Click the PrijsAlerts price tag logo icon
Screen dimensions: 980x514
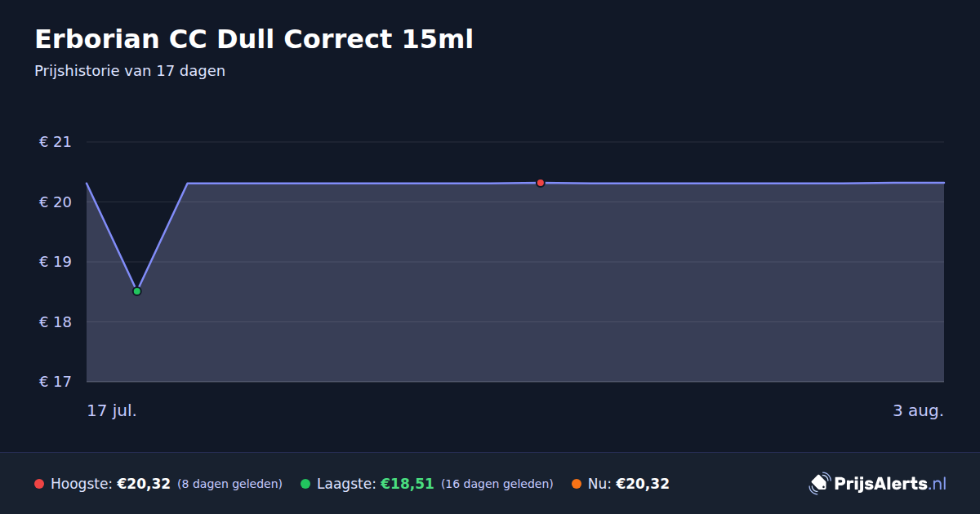click(x=820, y=484)
